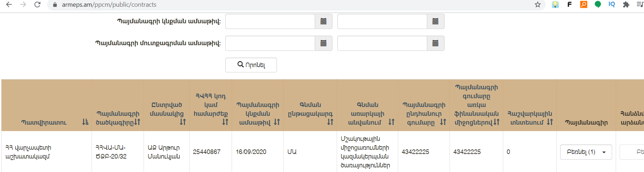
Task: Open the calendar for the second Պայմանագրի կնքման ամսաթիվ field
Action: [435, 22]
